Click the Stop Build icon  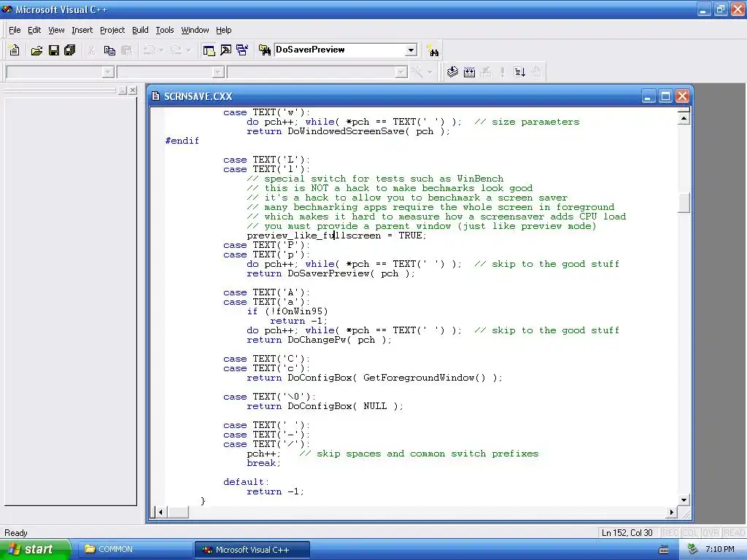tap(485, 72)
